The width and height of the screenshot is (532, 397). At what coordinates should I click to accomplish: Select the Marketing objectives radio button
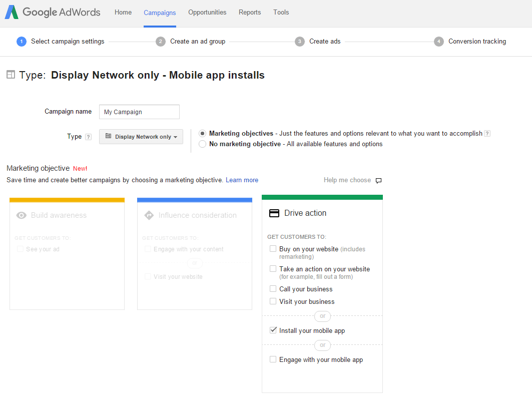[202, 133]
